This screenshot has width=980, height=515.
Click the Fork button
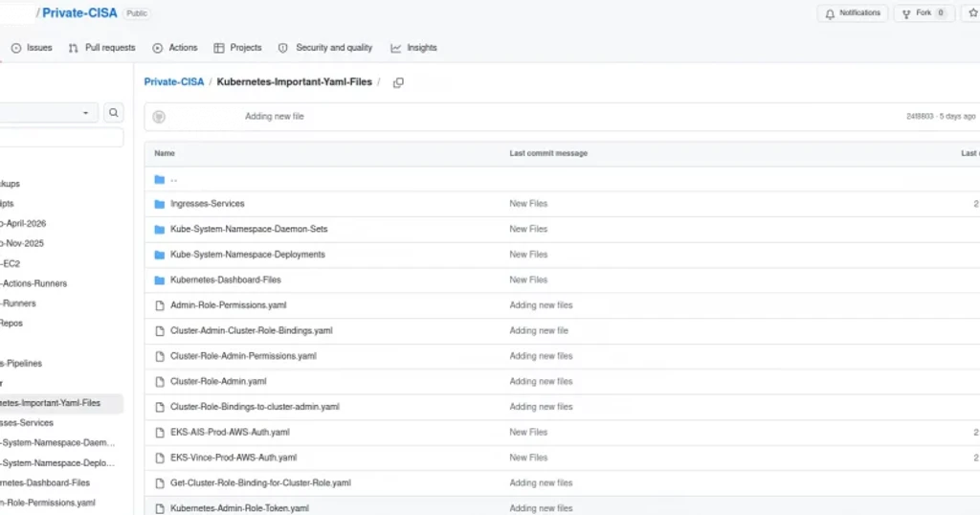pyautogui.click(x=924, y=13)
